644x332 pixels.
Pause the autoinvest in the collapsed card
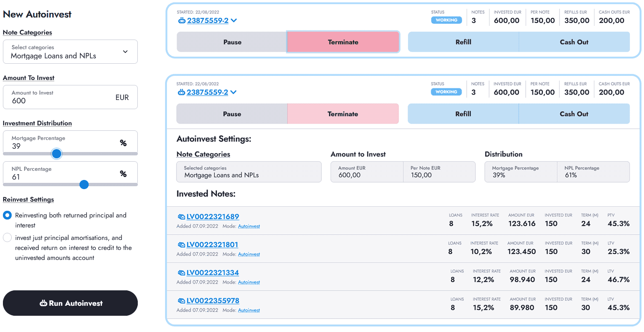pos(232,42)
